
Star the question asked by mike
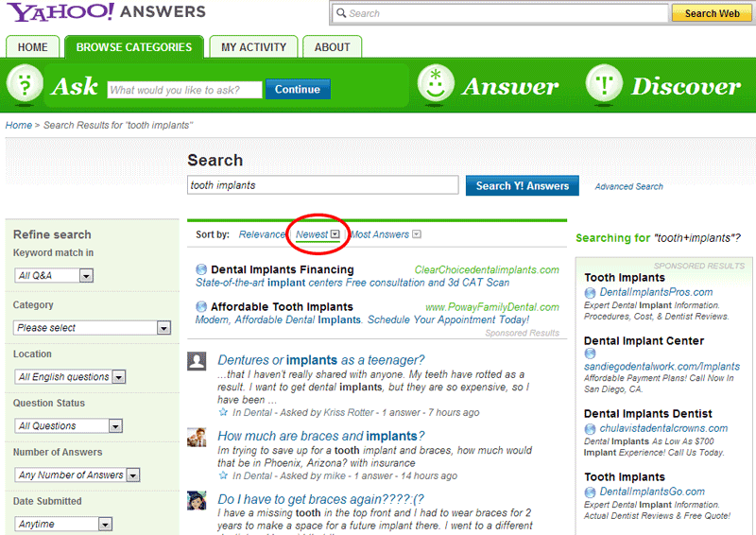[x=223, y=475]
